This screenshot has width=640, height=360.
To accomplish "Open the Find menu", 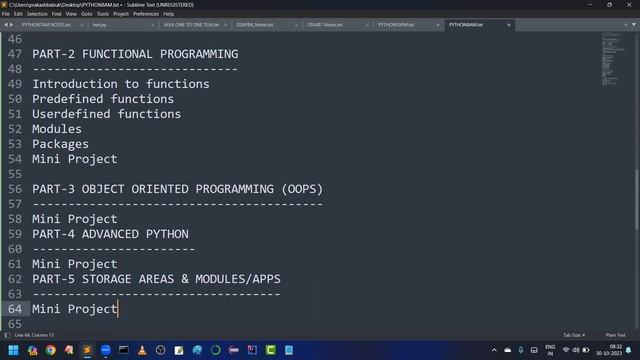I will (x=56, y=14).
